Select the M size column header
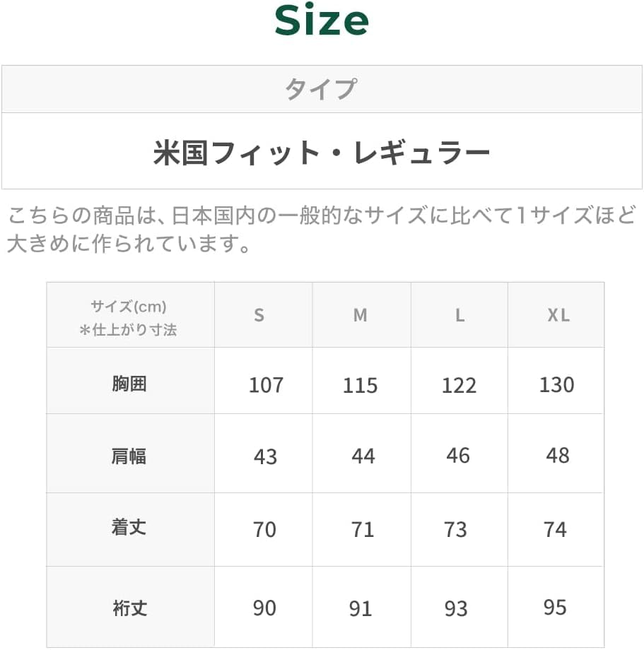 click(x=361, y=316)
